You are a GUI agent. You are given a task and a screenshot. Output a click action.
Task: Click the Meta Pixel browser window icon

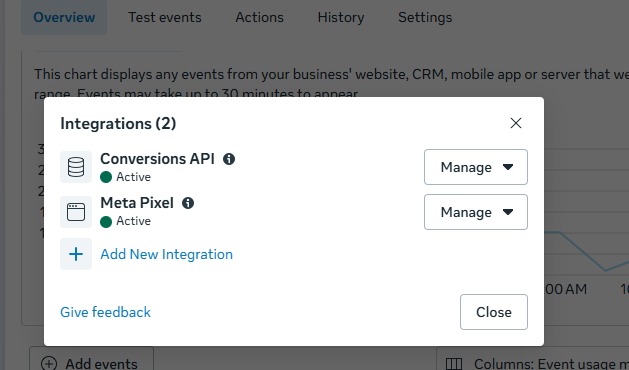[76, 212]
